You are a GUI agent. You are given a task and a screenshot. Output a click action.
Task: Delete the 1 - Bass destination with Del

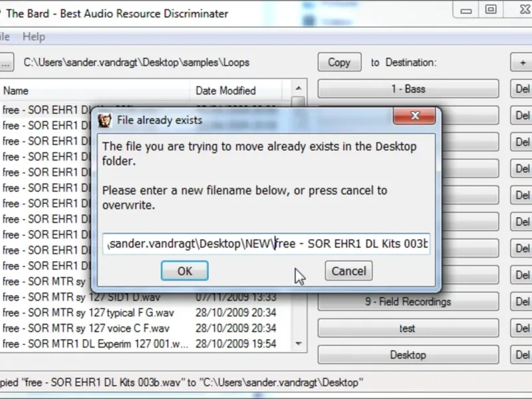pyautogui.click(x=521, y=89)
